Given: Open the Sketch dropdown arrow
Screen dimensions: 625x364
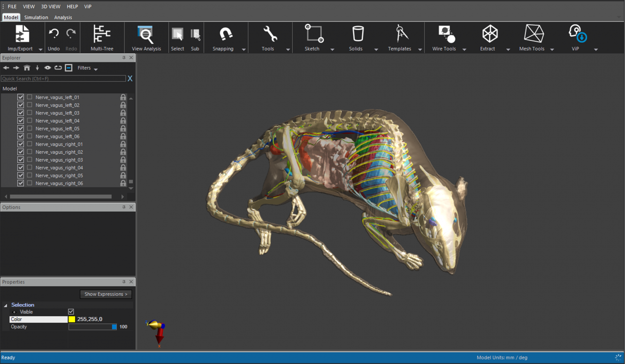Looking at the screenshot, I should [332, 49].
